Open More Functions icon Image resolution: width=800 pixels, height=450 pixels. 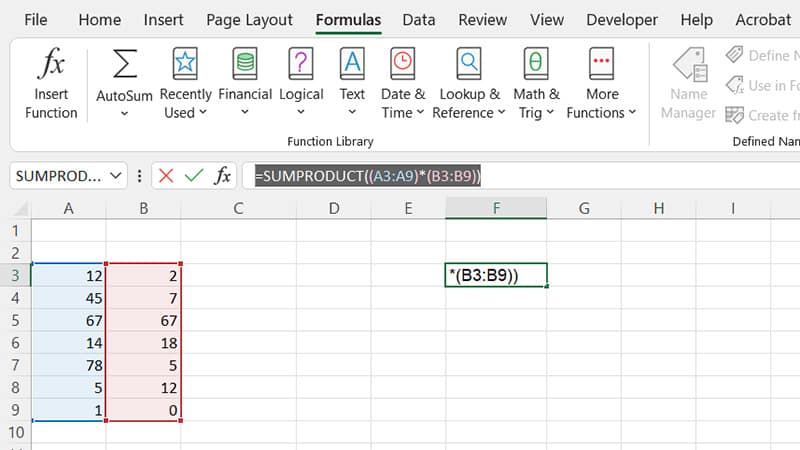point(602,63)
